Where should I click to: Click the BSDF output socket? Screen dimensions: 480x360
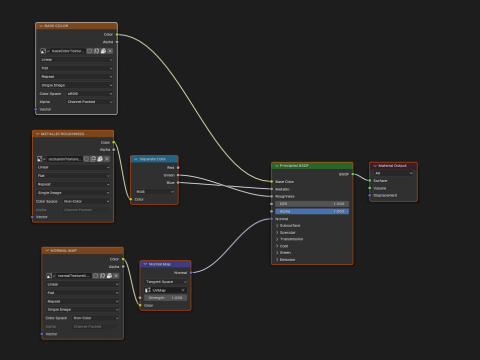353,174
